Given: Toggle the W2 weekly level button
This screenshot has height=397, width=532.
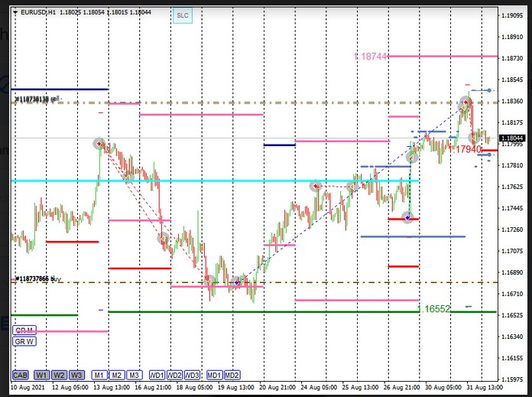Looking at the screenshot, I should point(59,375).
